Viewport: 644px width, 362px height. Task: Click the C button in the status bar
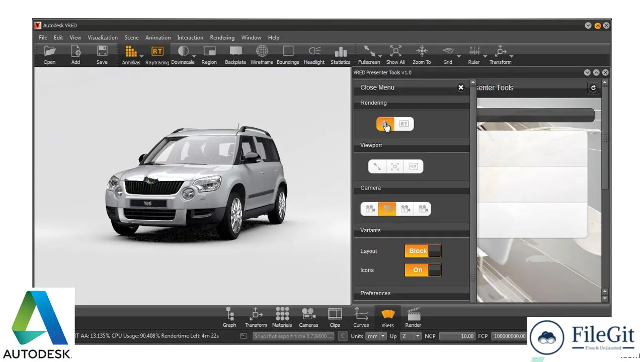coord(343,336)
